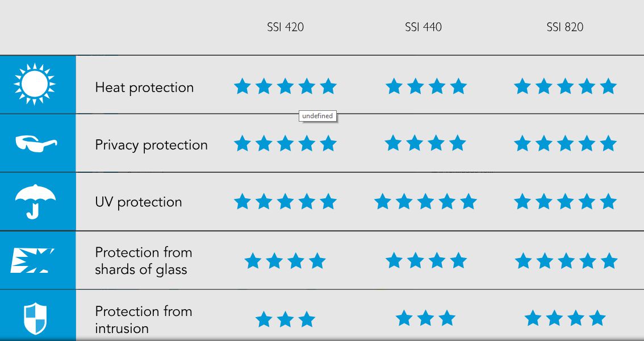The height and width of the screenshot is (341, 644).
Task: Click the sunglasses Privacy protection icon
Action: tap(36, 144)
